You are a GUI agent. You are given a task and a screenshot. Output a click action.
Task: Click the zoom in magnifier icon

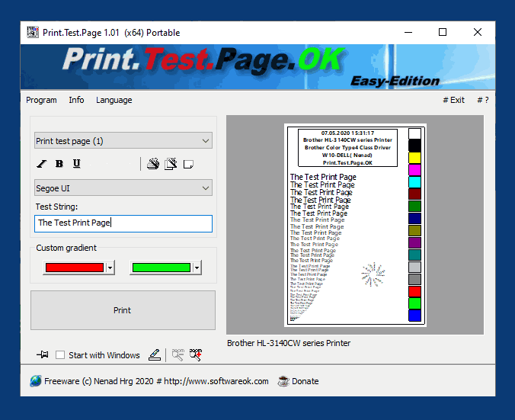pos(196,354)
